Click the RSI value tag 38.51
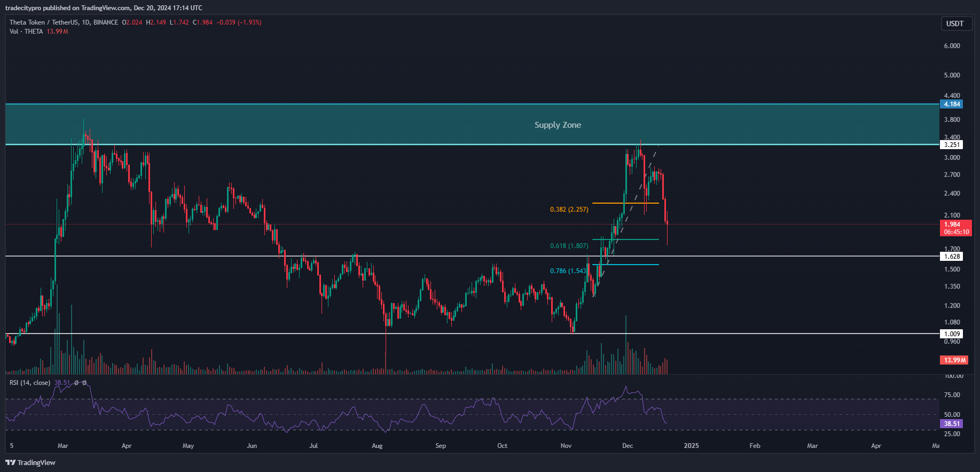Viewport: 980px width, 472px height. pyautogui.click(x=952, y=424)
